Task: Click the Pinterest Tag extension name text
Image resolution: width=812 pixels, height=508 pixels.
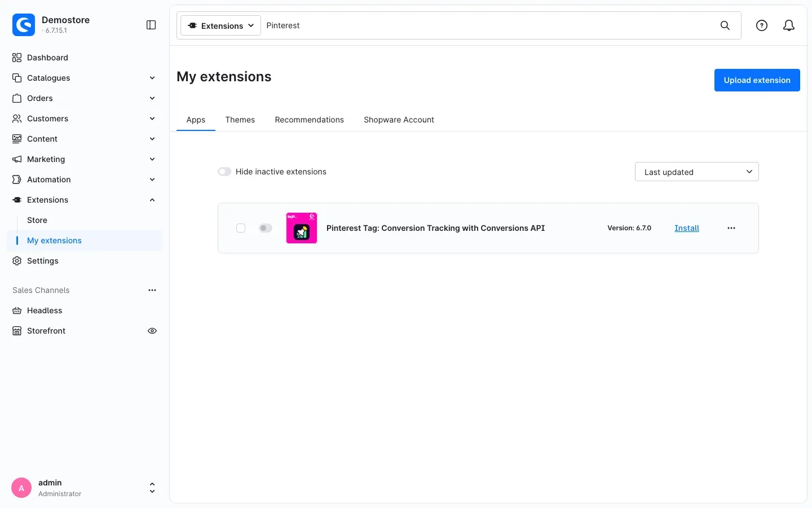Action: coord(436,228)
